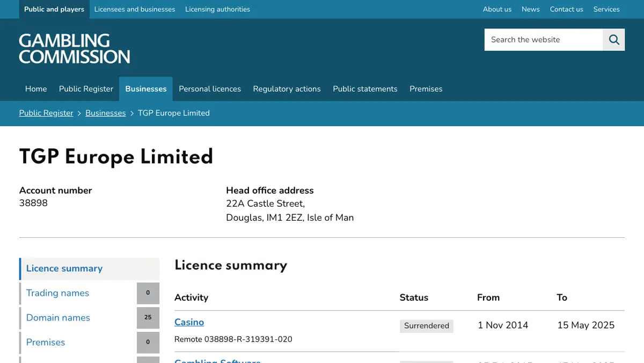Switch to Public and players tab
Screen dimensions: 644x363
(54, 9)
